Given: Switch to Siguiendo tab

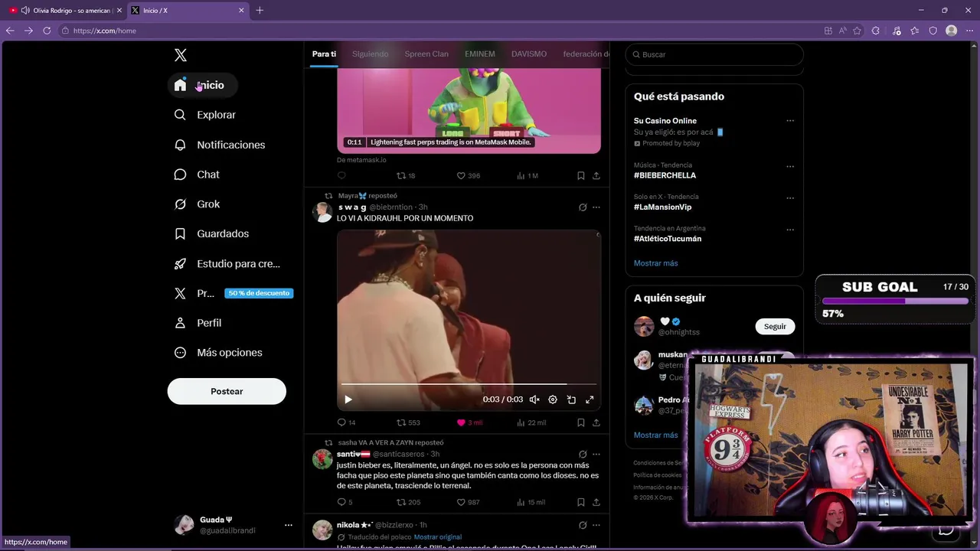Looking at the screenshot, I should (x=371, y=54).
